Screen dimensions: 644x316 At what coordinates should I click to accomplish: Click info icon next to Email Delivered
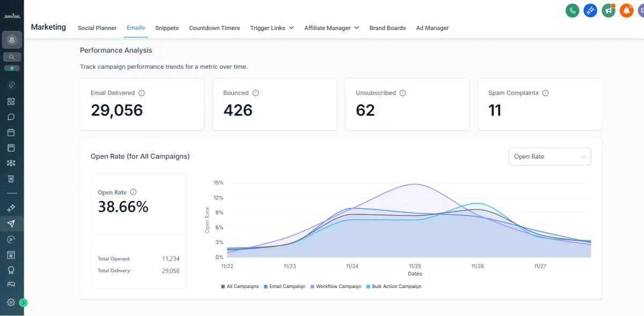[x=142, y=93]
